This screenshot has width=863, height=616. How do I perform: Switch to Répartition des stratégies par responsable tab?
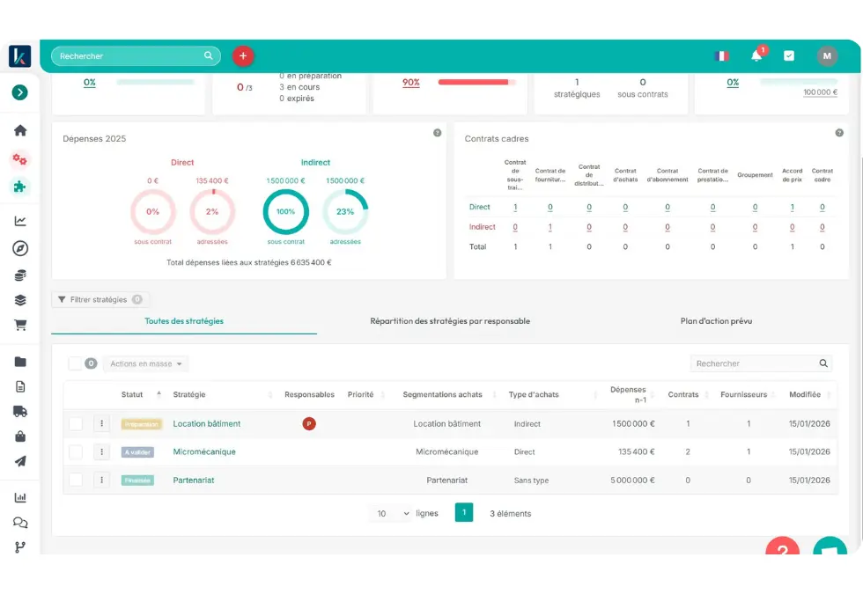(x=450, y=321)
